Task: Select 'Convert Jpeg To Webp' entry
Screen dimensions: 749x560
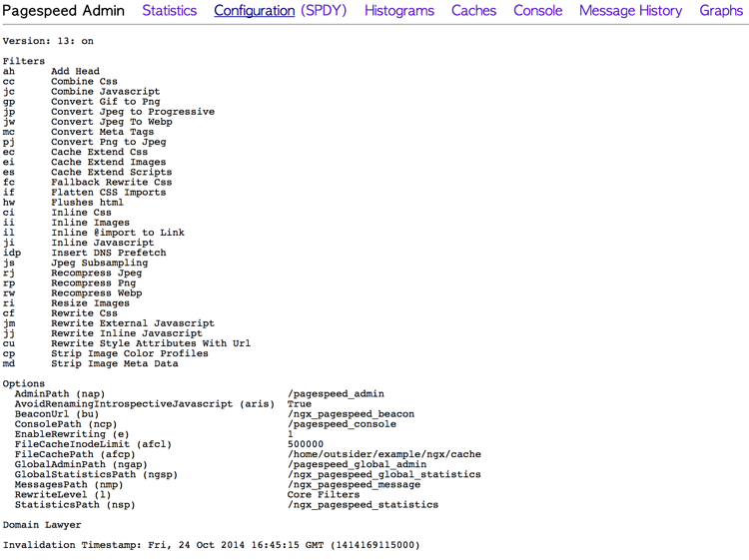Action: [x=112, y=122]
